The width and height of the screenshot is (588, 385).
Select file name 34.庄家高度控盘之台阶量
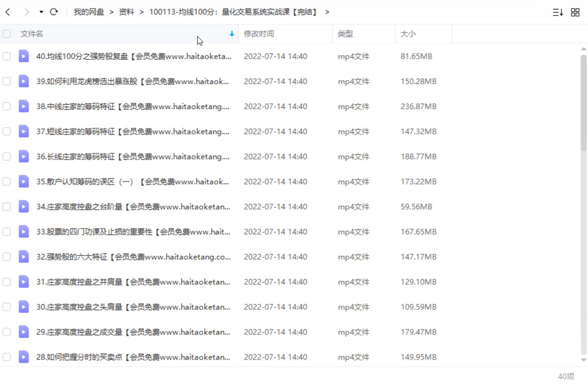[133, 207]
